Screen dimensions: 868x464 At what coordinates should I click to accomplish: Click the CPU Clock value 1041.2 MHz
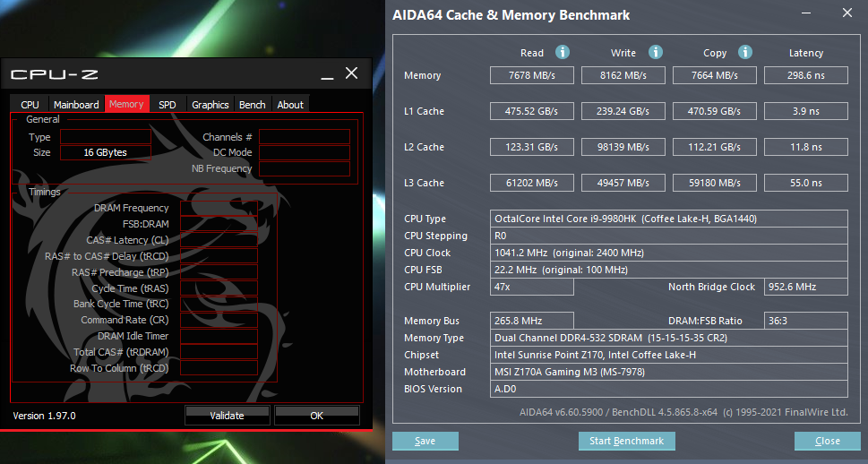pos(669,253)
